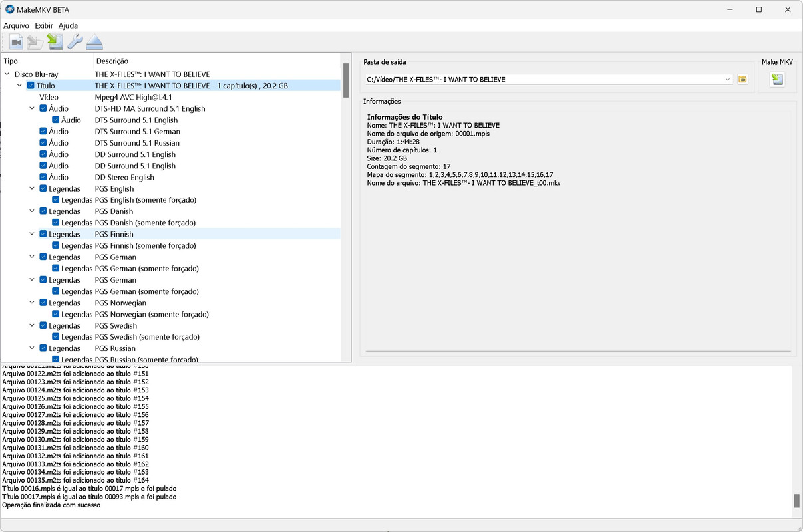
Task: Toggle nested DTS Surround 5.1 English checkbox
Action: (x=56, y=120)
